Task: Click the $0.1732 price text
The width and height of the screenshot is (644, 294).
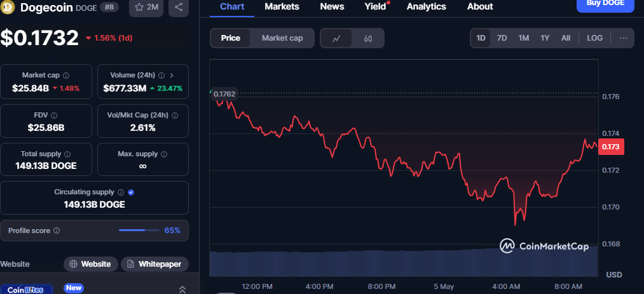Action: pos(39,37)
